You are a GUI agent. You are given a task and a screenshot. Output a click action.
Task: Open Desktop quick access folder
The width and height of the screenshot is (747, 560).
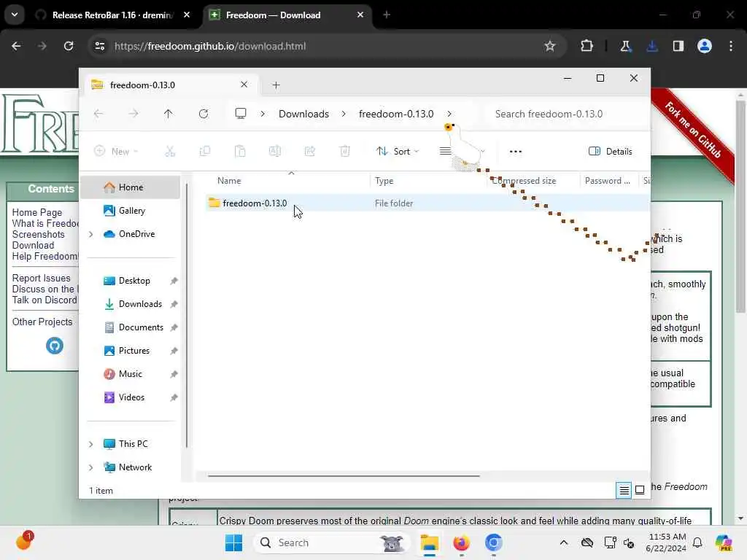click(x=134, y=281)
